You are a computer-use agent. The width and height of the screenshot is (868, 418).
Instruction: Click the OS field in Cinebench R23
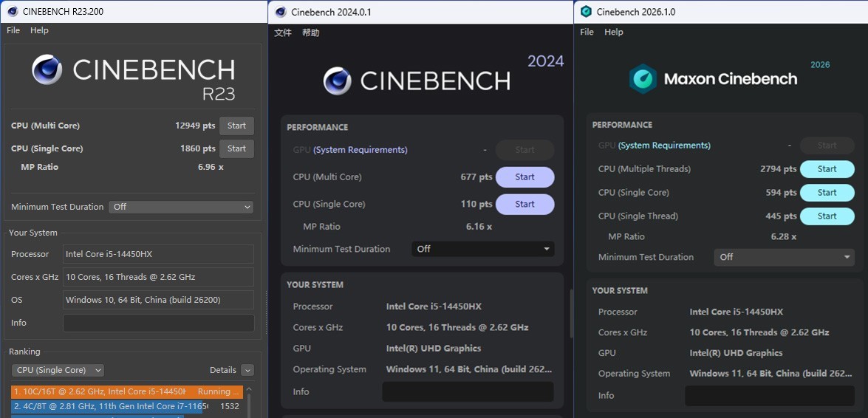pos(158,300)
